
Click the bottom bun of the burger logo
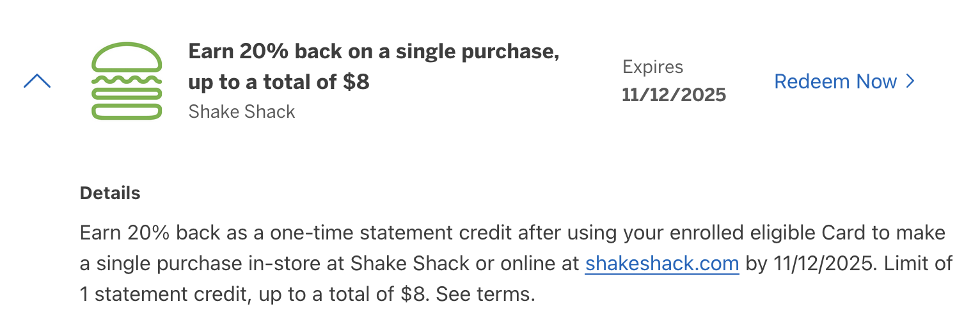127,111
